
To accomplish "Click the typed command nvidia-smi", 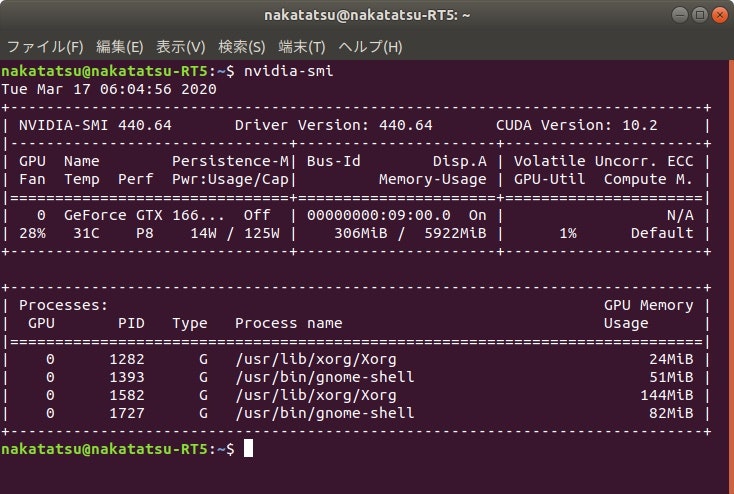I will click(288, 71).
